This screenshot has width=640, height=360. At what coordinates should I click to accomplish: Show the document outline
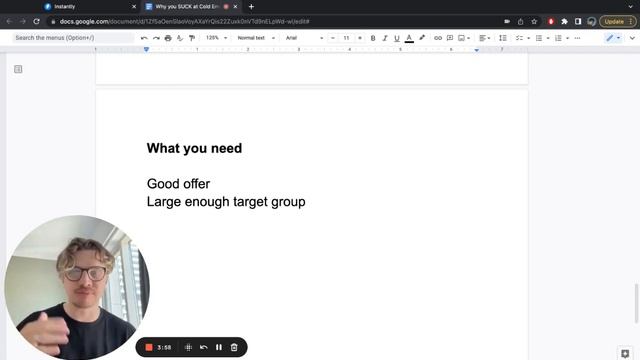point(18,69)
